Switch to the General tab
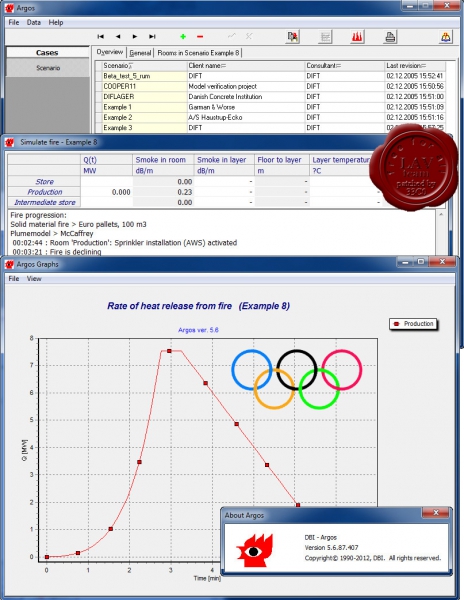Image resolution: width=464 pixels, height=600 pixels. (140, 53)
